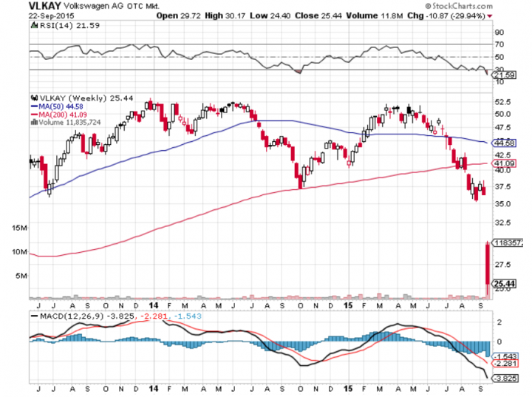Click the OTC Mkt. exchange label
This screenshot has height=397, width=532.
click(143, 6)
